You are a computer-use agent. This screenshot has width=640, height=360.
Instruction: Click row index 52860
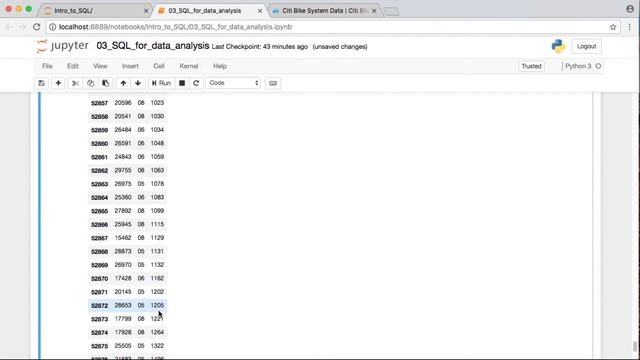[x=99, y=144]
